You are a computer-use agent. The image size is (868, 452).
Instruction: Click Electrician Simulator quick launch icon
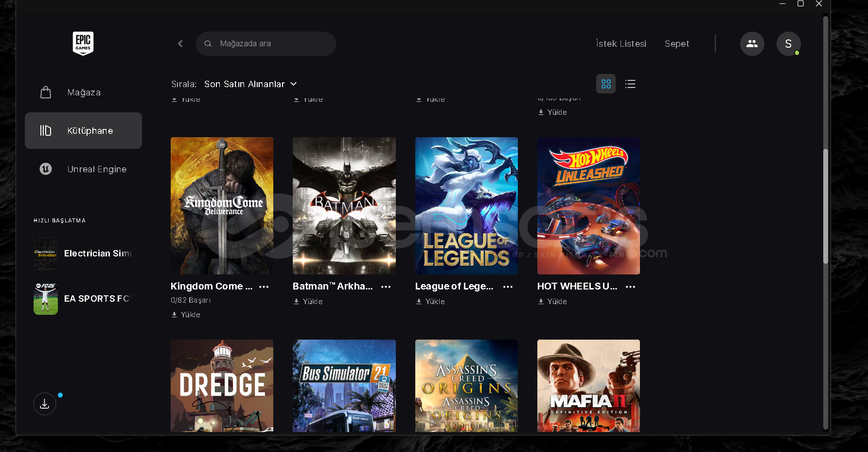click(46, 253)
